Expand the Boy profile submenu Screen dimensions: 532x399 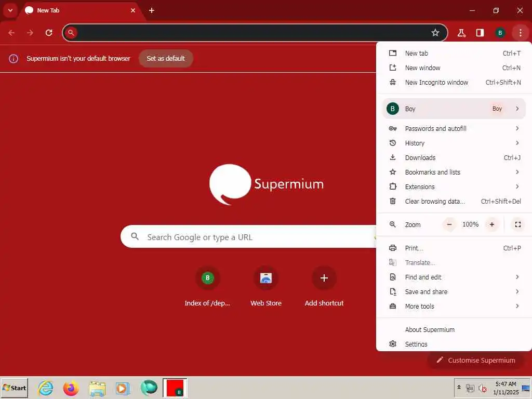coord(454,109)
